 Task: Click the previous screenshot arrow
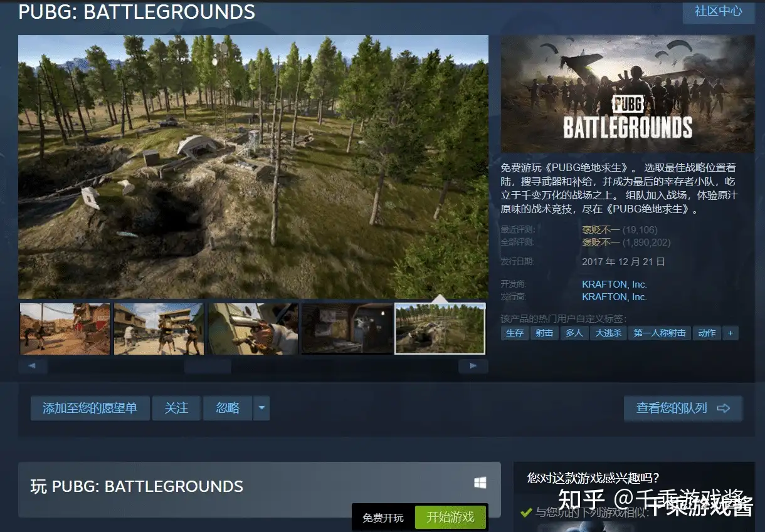(32, 365)
